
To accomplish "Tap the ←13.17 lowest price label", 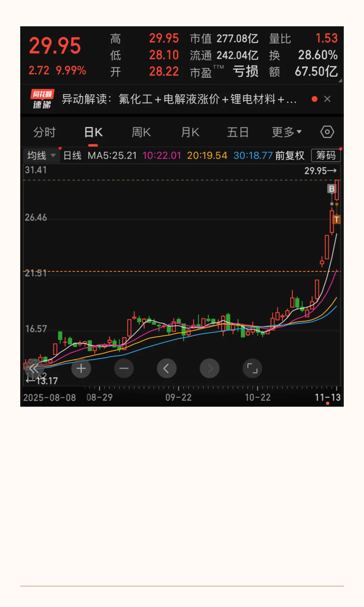I will coord(42,381).
